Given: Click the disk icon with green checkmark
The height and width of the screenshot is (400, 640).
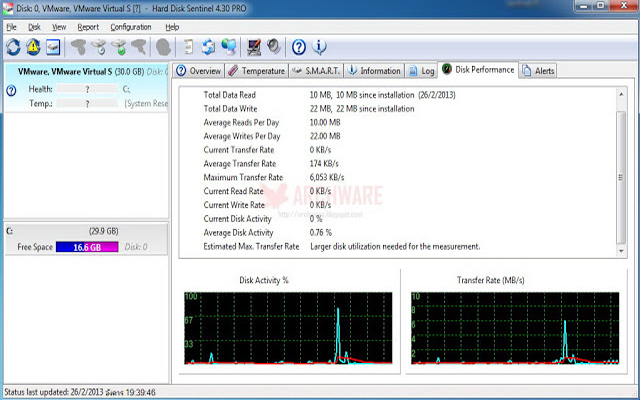Looking at the screenshot, I should click(119, 47).
